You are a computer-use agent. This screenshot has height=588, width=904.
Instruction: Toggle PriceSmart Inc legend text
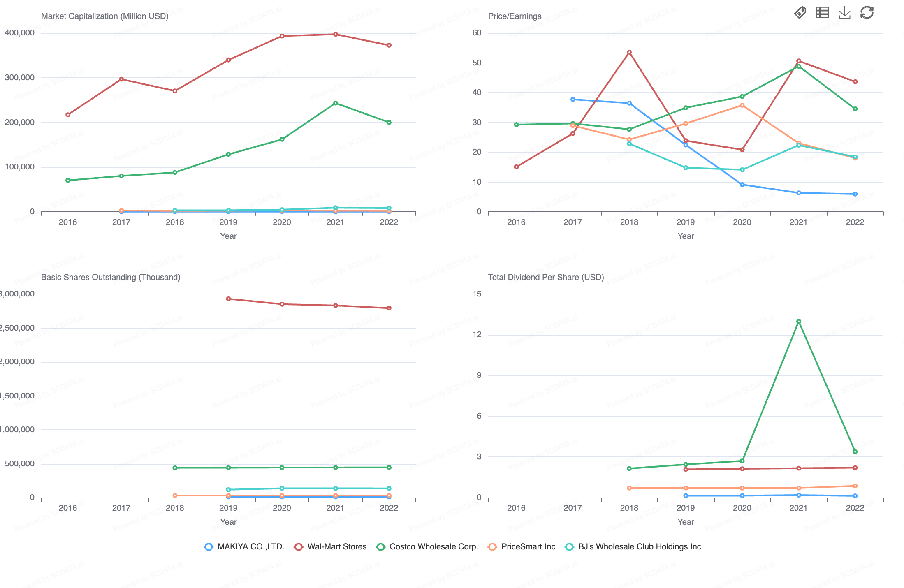(528, 547)
